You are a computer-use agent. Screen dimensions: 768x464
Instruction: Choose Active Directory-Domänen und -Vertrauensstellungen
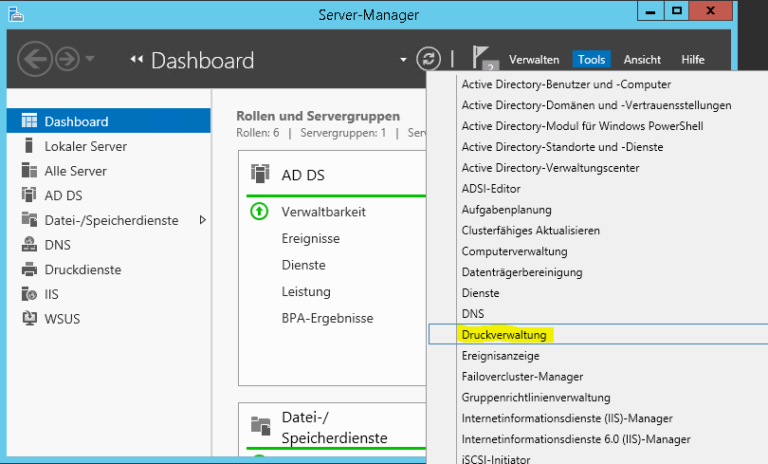click(596, 105)
